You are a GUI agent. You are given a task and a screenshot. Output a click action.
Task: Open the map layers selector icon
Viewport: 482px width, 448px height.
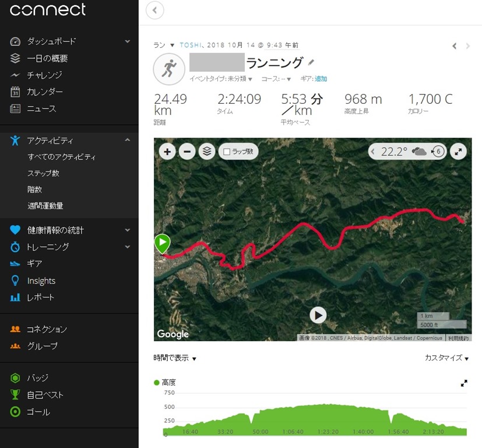click(x=207, y=152)
